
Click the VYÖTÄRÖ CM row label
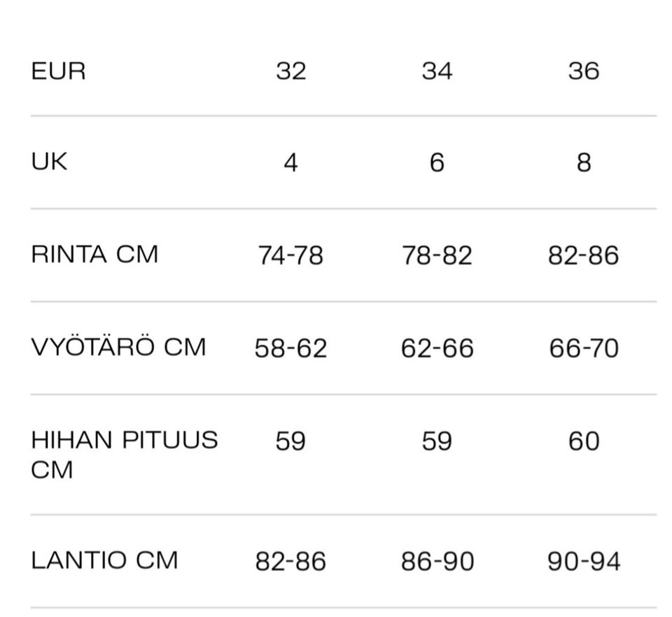[x=118, y=347]
